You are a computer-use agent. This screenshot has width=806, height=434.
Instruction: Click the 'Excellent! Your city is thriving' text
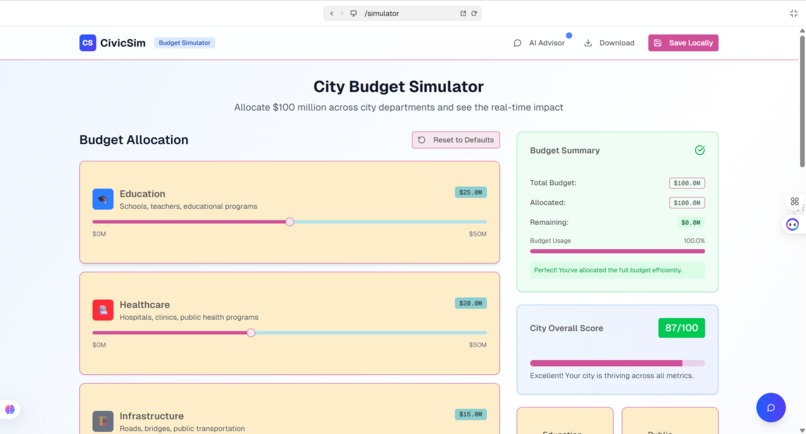pyautogui.click(x=612, y=376)
